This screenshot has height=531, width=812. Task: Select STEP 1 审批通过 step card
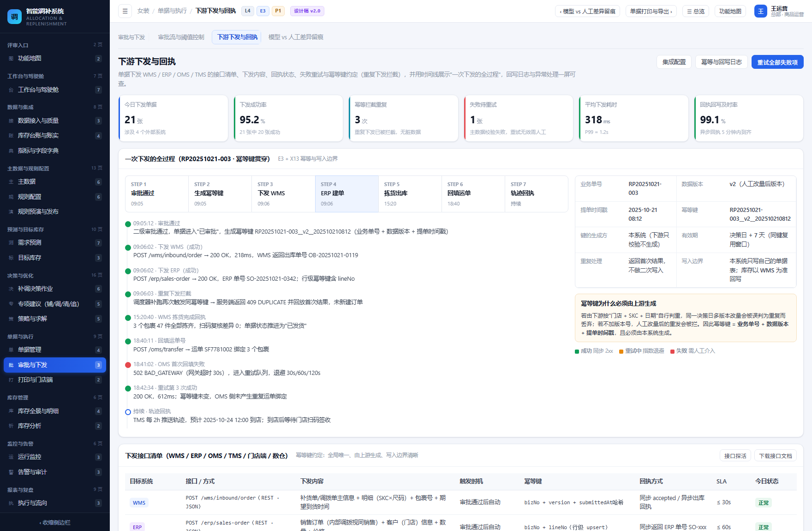coord(157,194)
